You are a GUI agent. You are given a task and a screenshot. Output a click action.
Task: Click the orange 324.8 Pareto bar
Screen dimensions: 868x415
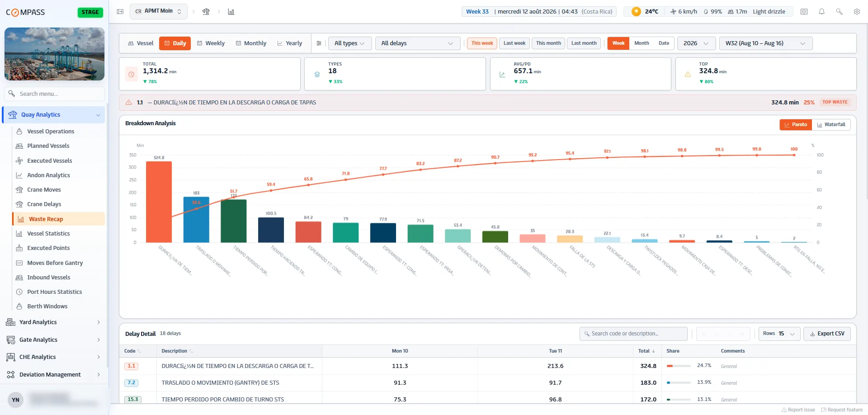point(159,202)
